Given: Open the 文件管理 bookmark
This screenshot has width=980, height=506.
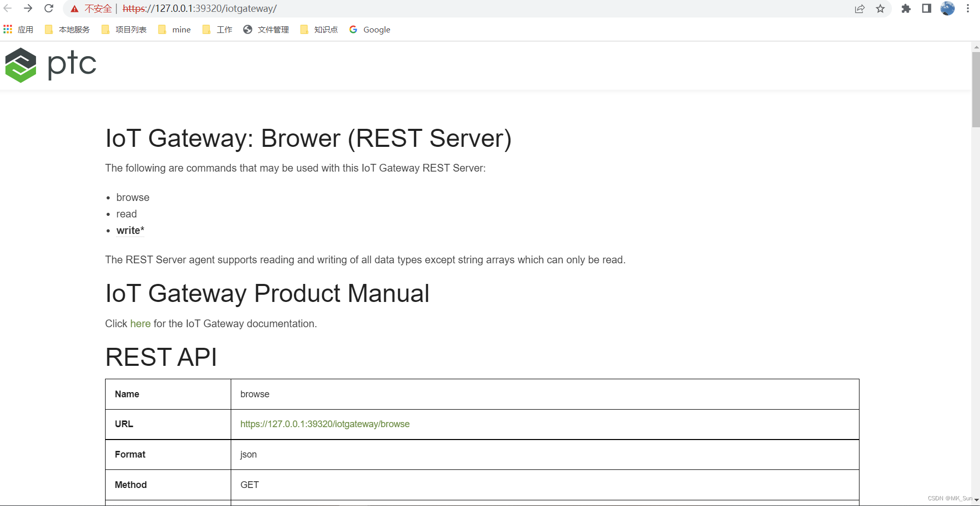Looking at the screenshot, I should [x=266, y=30].
